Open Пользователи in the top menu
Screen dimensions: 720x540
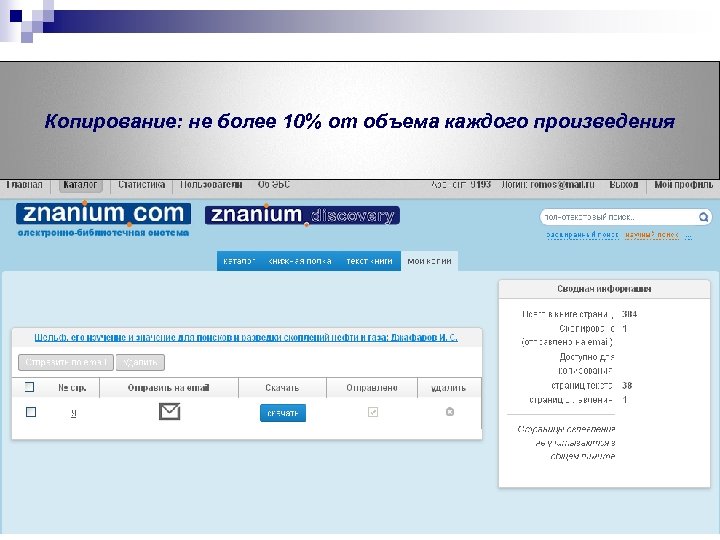pos(211,185)
